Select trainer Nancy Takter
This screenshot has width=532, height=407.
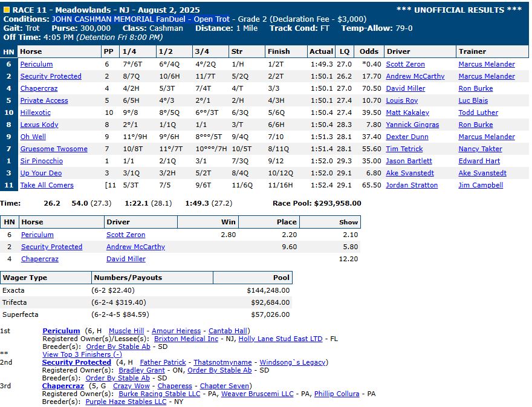(x=481, y=149)
